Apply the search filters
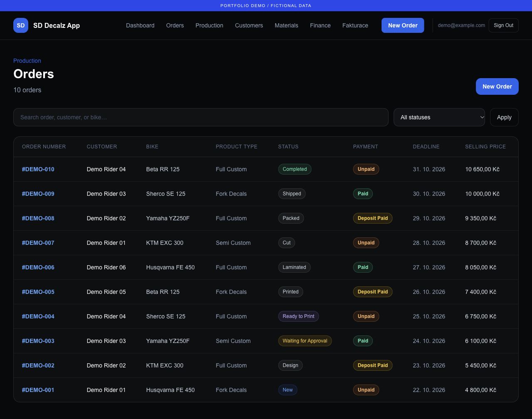 [x=504, y=117]
